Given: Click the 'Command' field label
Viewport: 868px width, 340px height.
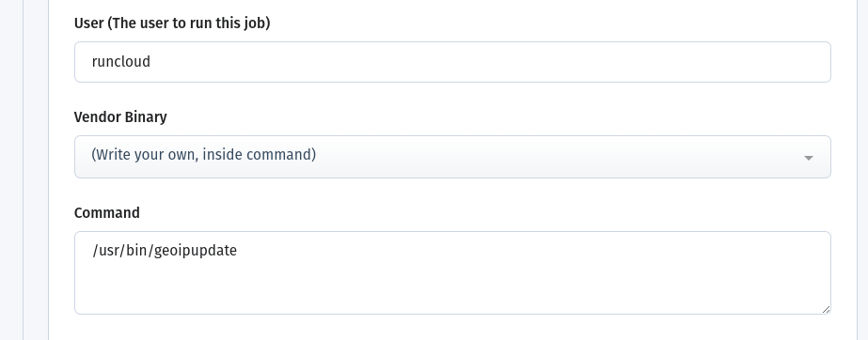Looking at the screenshot, I should 107,213.
